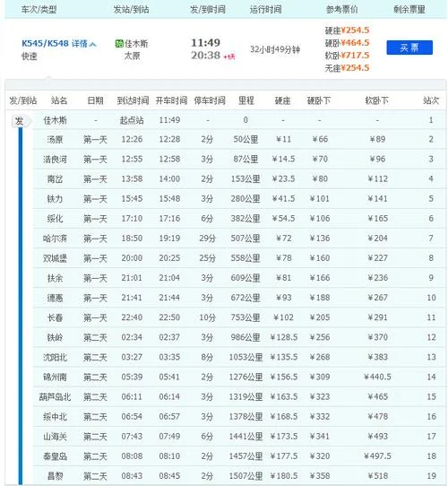The image size is (448, 486).
Task: Click the 发 departure marker flag icon
Action: pyautogui.click(x=21, y=121)
